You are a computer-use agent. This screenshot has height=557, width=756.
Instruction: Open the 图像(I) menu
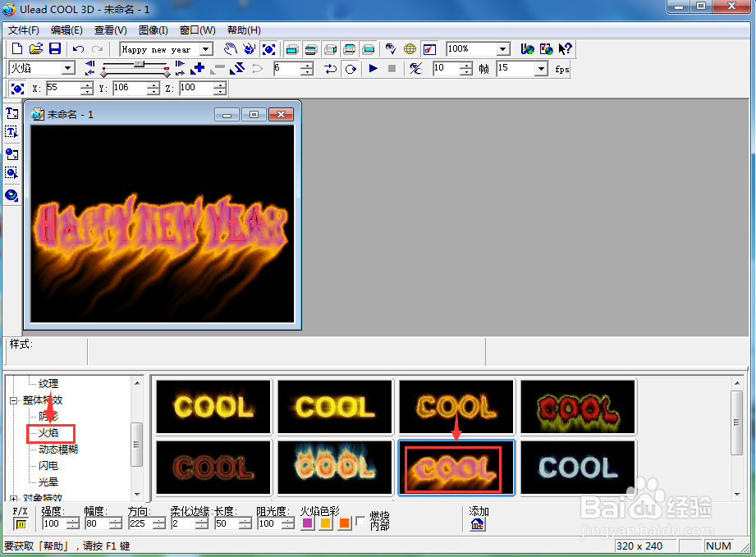pyautogui.click(x=153, y=30)
